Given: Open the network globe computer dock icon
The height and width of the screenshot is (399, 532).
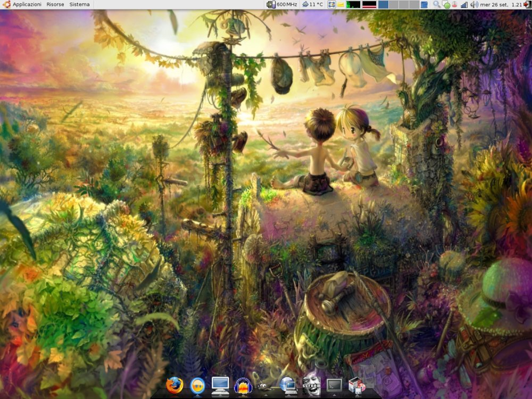Looking at the screenshot, I should [288, 386].
